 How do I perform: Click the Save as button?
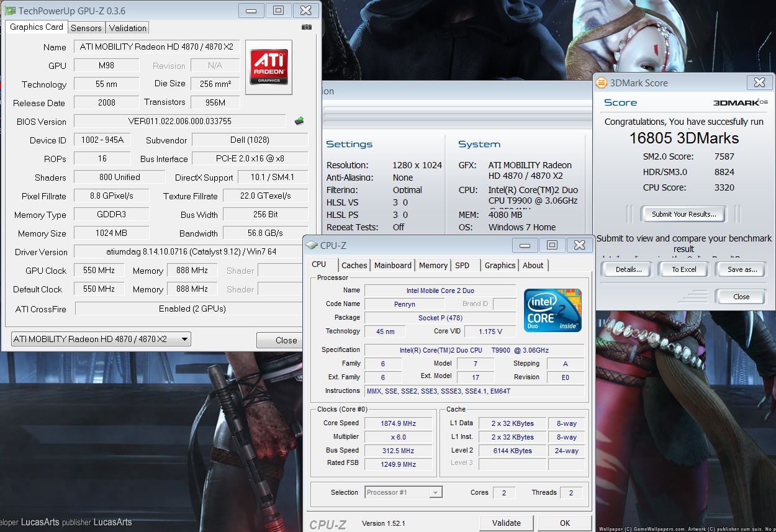point(742,269)
